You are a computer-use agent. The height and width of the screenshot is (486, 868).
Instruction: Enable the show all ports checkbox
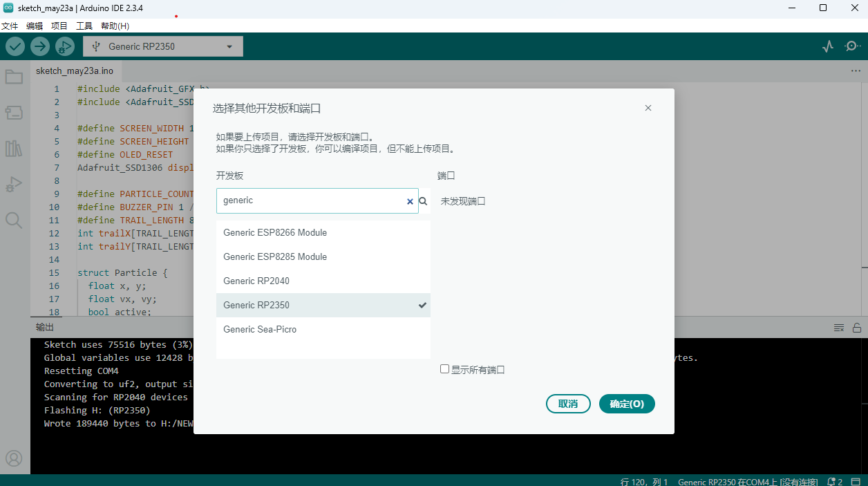click(445, 369)
